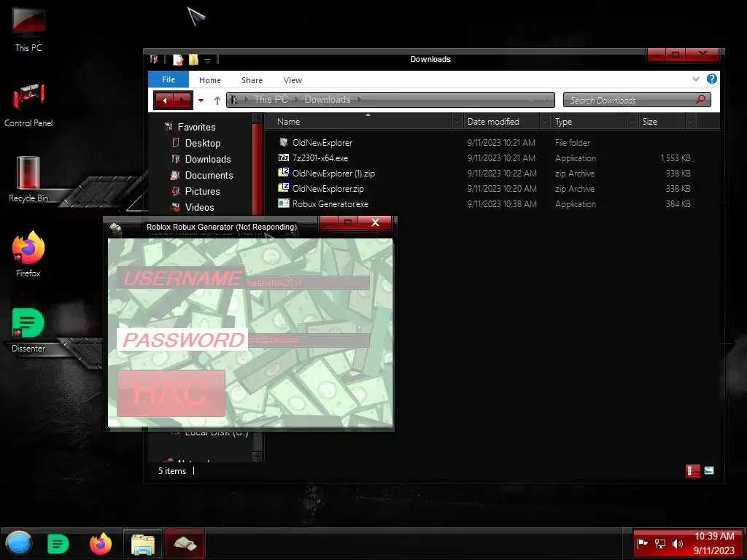Open Recycle Bin on desktop
The image size is (747, 560).
(28, 179)
